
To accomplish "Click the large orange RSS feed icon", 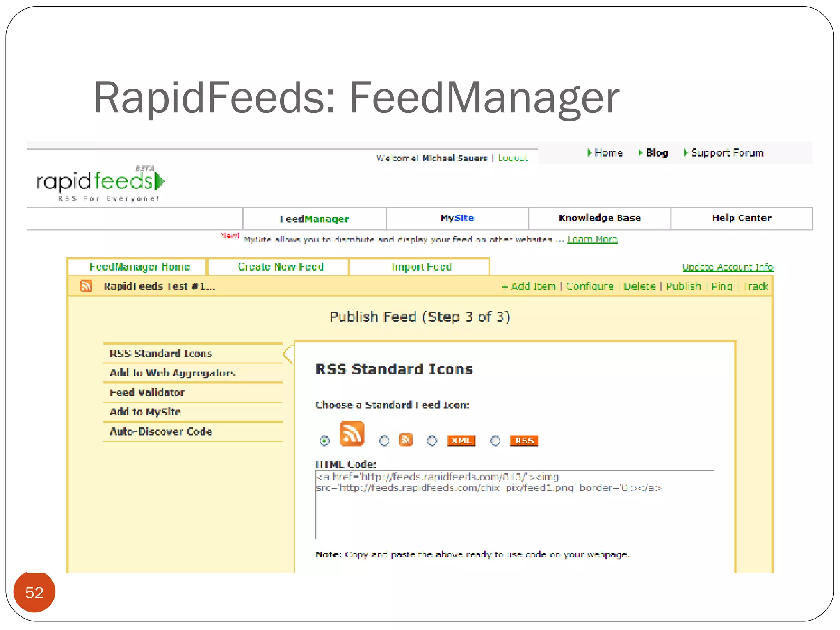I will click(352, 434).
